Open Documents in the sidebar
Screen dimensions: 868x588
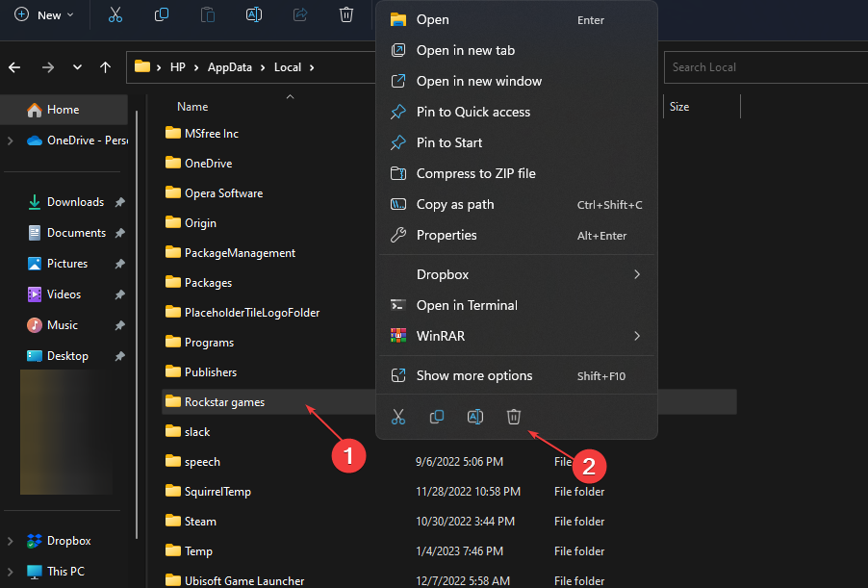[75, 233]
